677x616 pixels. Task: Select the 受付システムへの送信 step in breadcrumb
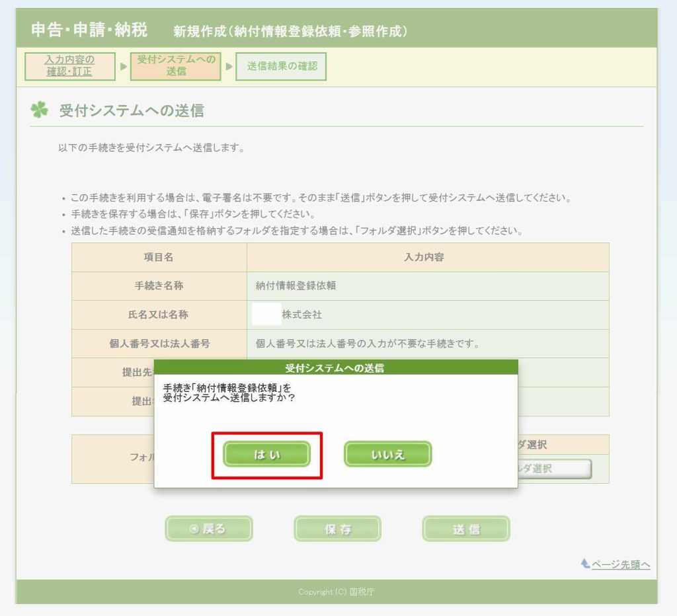[175, 66]
